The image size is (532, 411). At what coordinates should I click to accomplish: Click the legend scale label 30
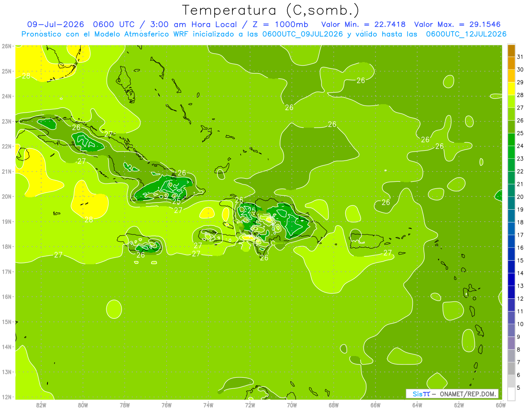click(x=520, y=70)
